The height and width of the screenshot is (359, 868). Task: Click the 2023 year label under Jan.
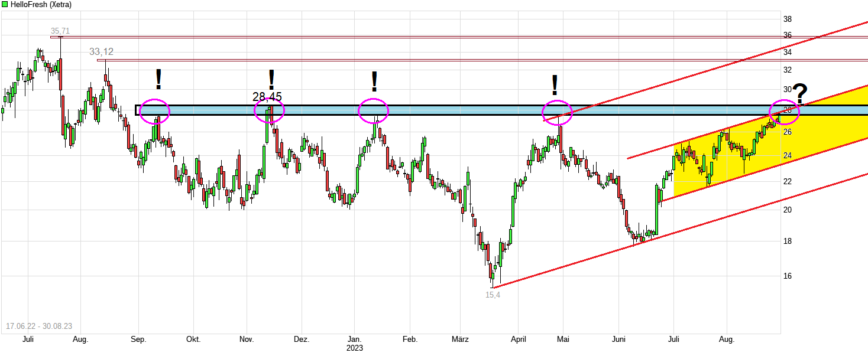(355, 348)
